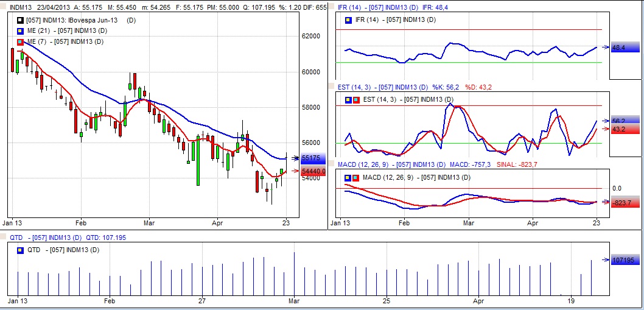The width and height of the screenshot is (644, 310).
Task: Click the black INDM13 IBovespa legend icon
Action: click(20, 20)
